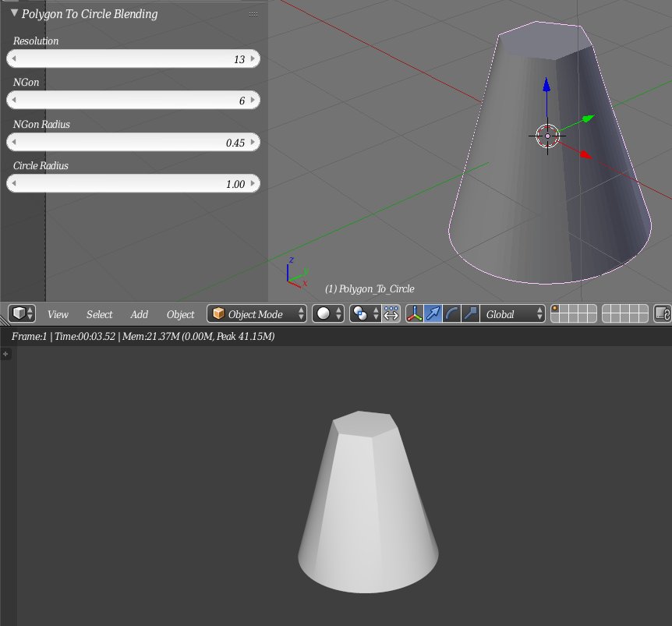Open the View menu
The image size is (672, 626).
pos(58,314)
